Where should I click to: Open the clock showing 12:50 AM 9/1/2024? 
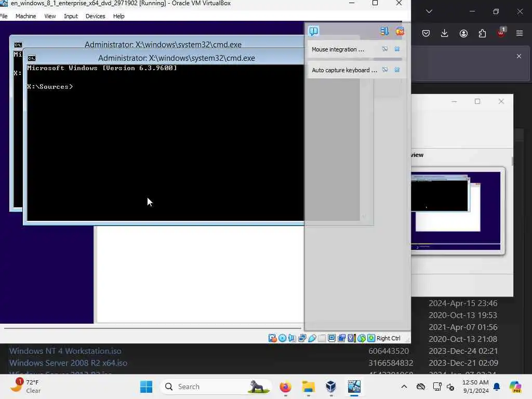pos(475,387)
